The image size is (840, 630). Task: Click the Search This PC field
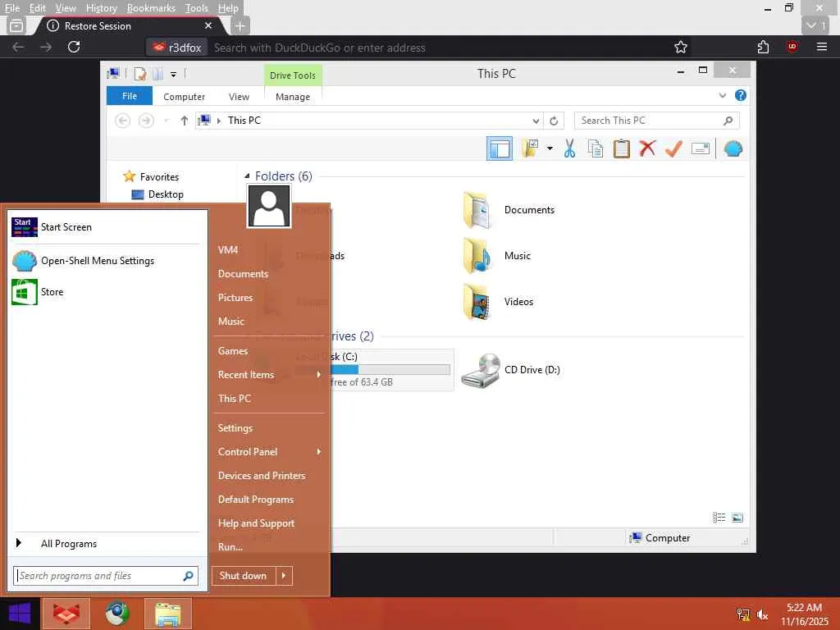coord(656,121)
